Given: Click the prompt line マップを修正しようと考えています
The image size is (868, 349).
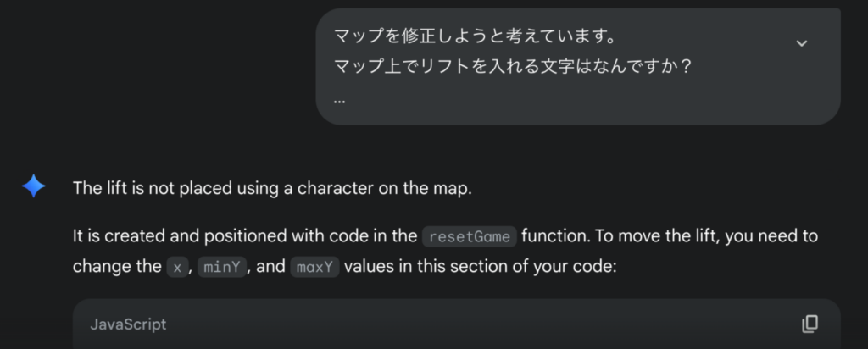Looking at the screenshot, I should (x=475, y=37).
